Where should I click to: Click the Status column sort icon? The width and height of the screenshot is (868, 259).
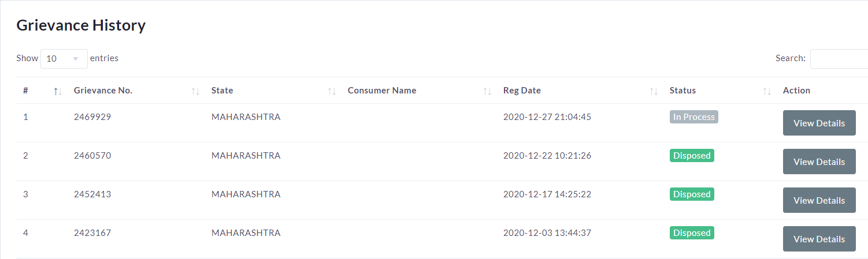[x=767, y=91]
